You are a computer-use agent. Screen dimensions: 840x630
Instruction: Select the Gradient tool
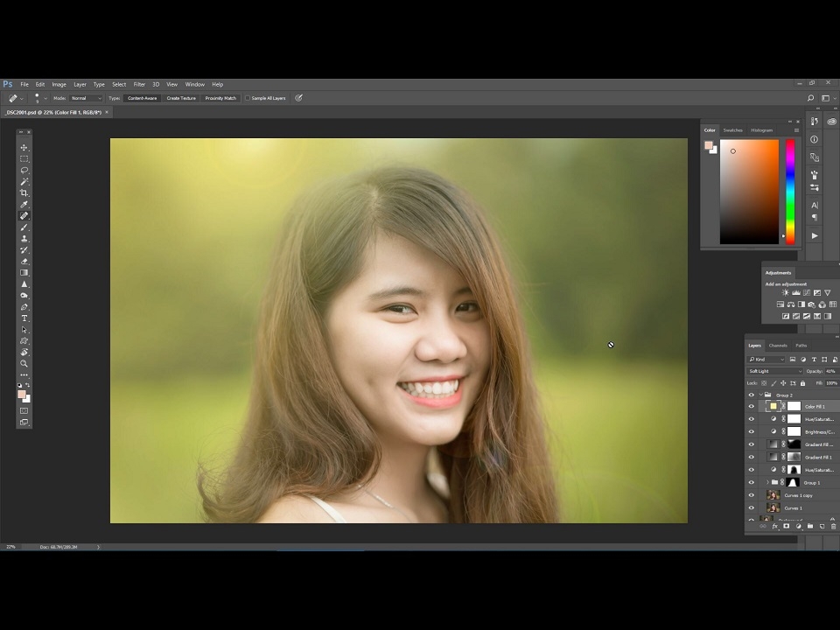(24, 273)
